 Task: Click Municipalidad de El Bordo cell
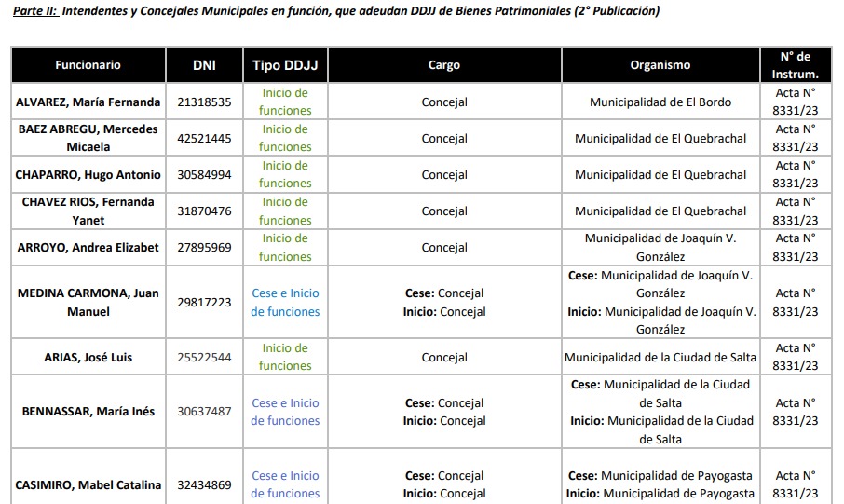point(660,102)
